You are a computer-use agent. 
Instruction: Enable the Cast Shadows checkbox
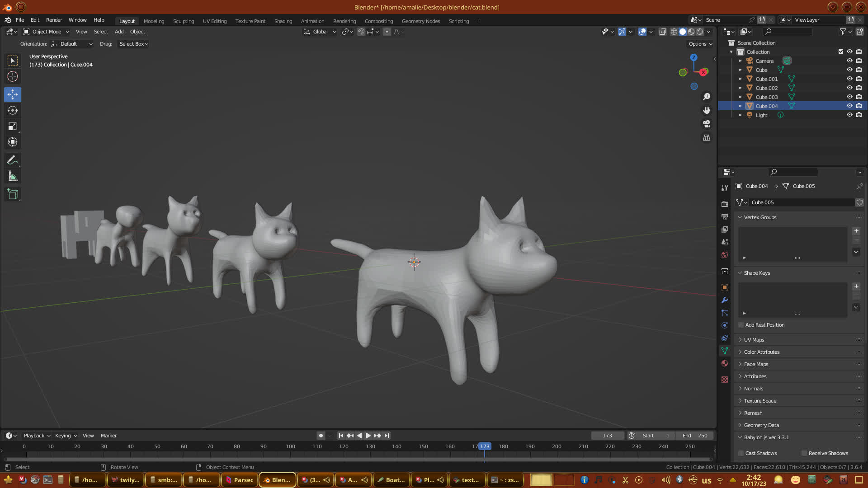point(741,453)
